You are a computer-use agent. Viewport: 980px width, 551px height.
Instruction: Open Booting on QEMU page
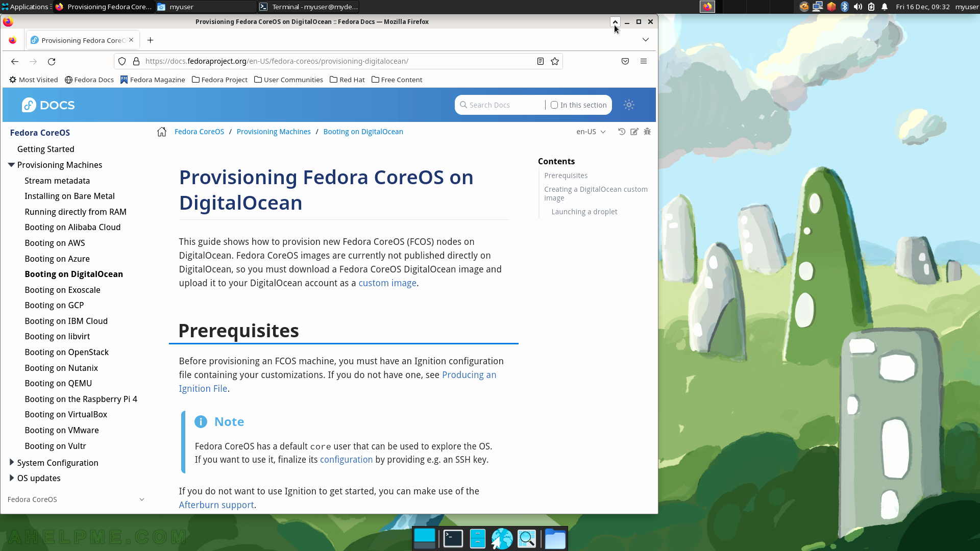pos(58,383)
